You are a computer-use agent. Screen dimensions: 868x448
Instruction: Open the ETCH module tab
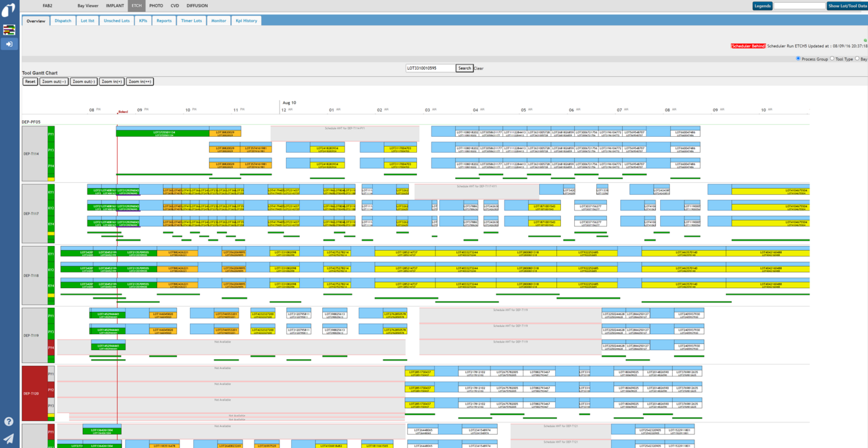pos(136,5)
